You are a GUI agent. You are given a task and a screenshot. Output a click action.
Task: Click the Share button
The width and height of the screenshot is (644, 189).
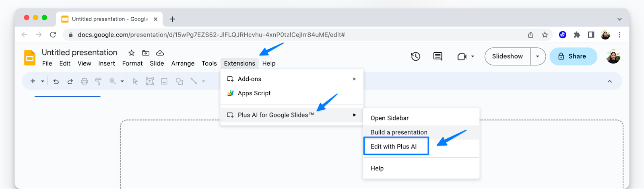click(573, 56)
